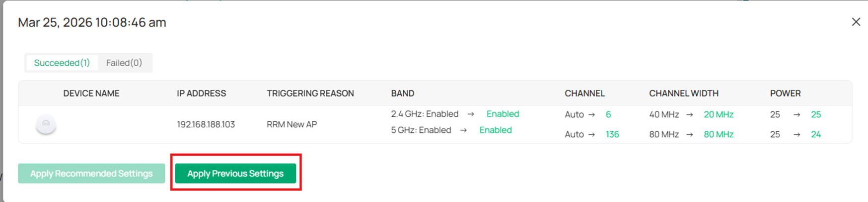Open the Failed(0) tab
The width and height of the screenshot is (868, 202).
[x=124, y=63]
